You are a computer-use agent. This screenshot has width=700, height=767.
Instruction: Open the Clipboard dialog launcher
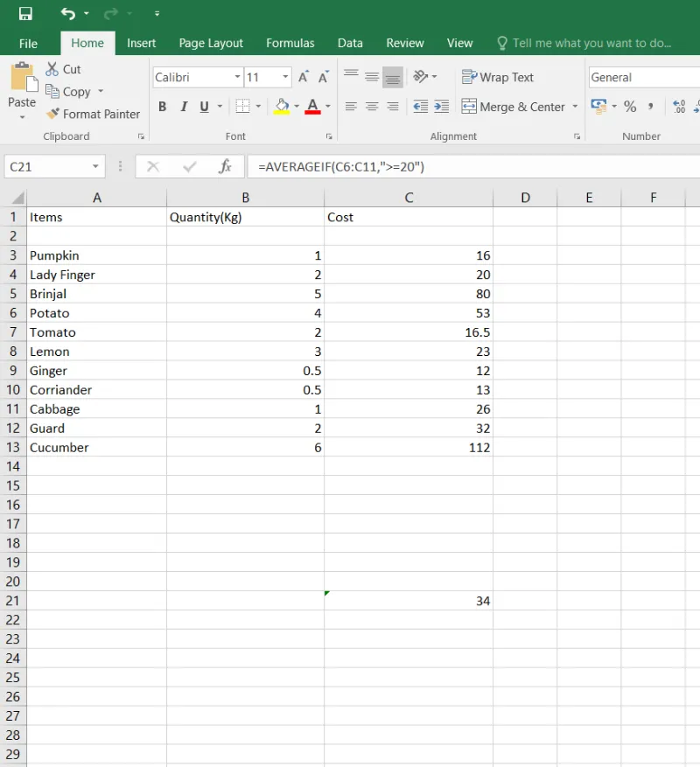click(141, 136)
